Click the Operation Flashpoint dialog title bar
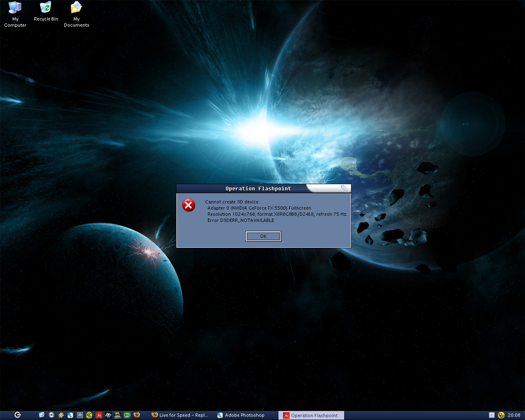Viewport: 525px width, 420px height. coord(264,189)
